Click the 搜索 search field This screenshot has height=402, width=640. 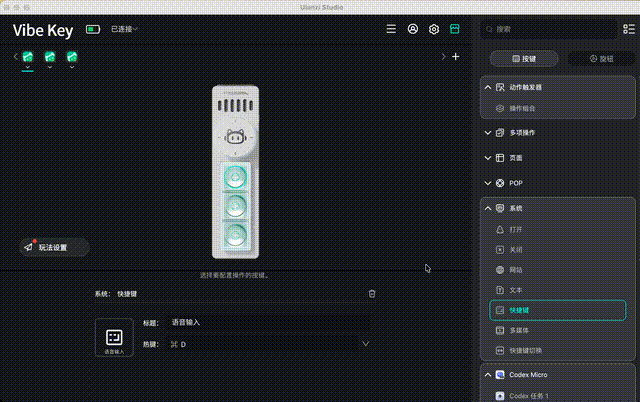coord(549,29)
